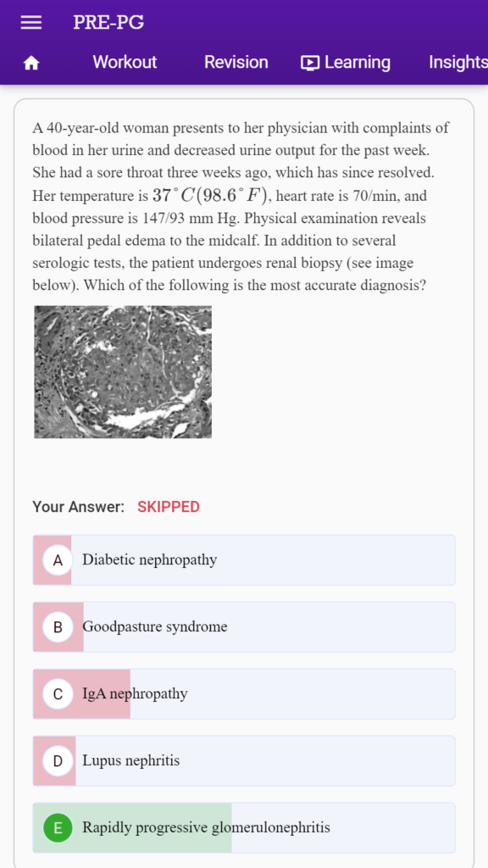
Task: Select the letter C option circle
Action: click(x=58, y=694)
